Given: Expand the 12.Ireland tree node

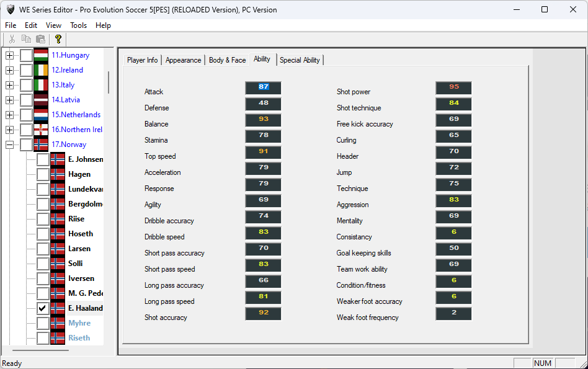Looking at the screenshot, I should [x=10, y=70].
